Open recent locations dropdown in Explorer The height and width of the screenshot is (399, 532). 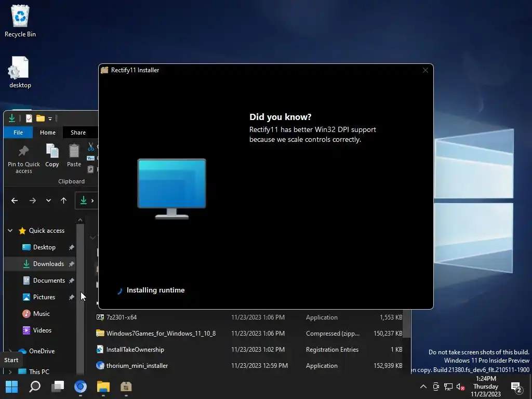click(x=48, y=201)
